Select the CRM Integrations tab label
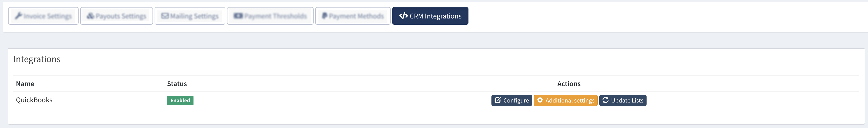 pos(435,16)
